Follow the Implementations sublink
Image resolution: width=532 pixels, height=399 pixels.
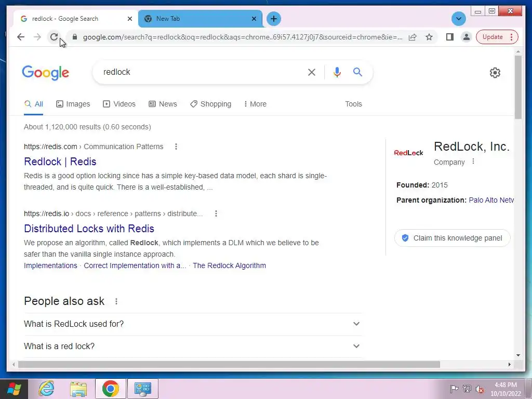pyautogui.click(x=50, y=265)
